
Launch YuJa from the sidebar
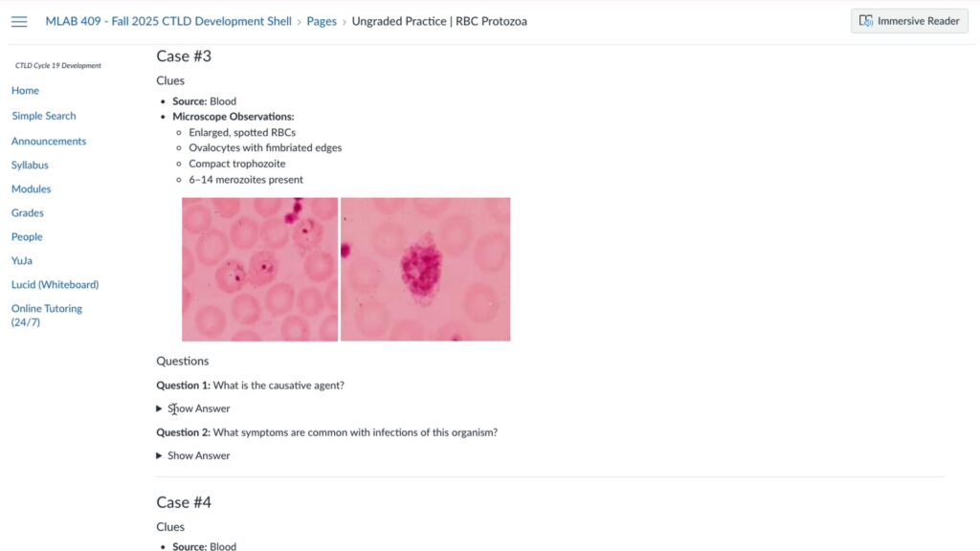(21, 260)
